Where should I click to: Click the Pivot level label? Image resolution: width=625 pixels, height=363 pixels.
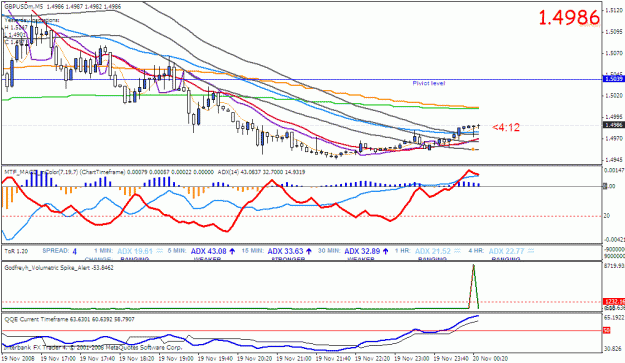pyautogui.click(x=428, y=83)
